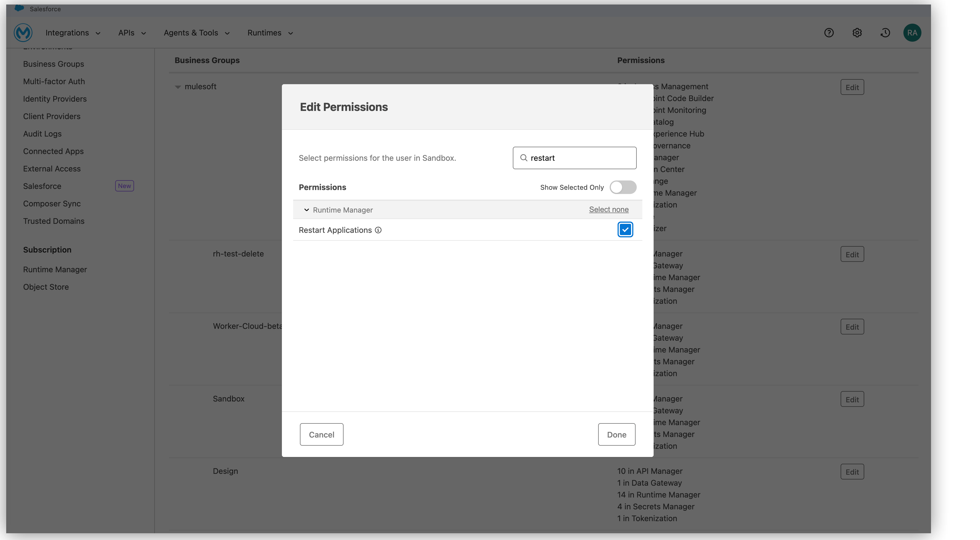The image size is (980, 540).
Task: Open the history clock icon
Action: [x=885, y=33]
